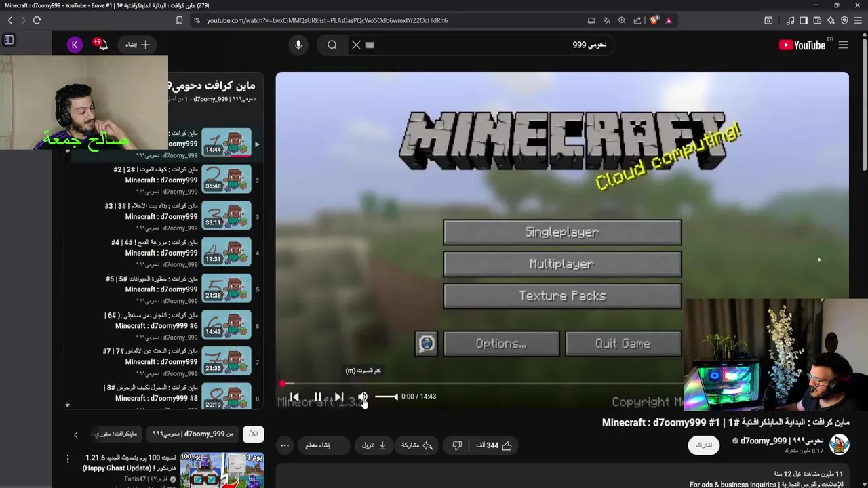
Task: Share this page from address bar
Action: coord(637,20)
